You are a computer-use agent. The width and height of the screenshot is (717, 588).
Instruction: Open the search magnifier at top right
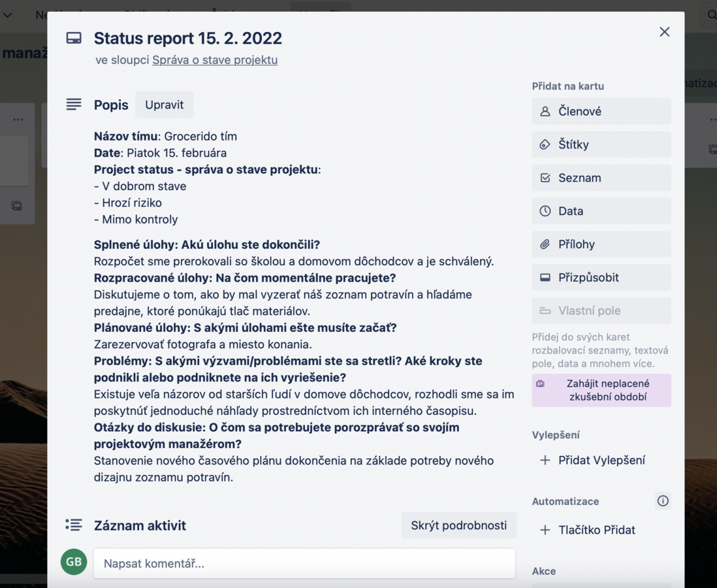tap(711, 14)
